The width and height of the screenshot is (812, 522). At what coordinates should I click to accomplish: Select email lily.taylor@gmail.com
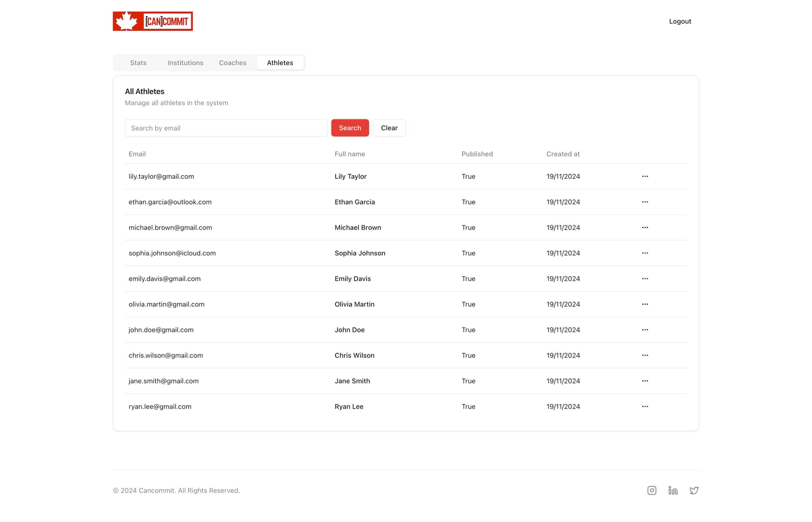pos(161,176)
